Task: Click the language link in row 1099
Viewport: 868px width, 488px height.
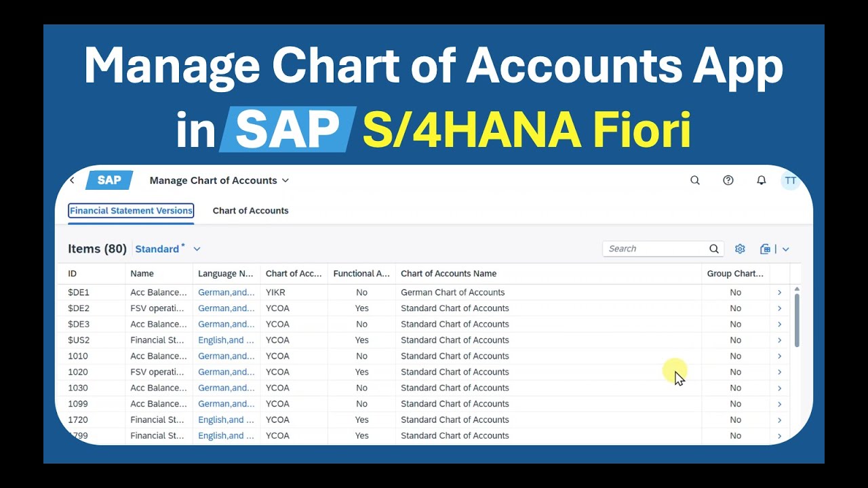Action: (x=226, y=404)
